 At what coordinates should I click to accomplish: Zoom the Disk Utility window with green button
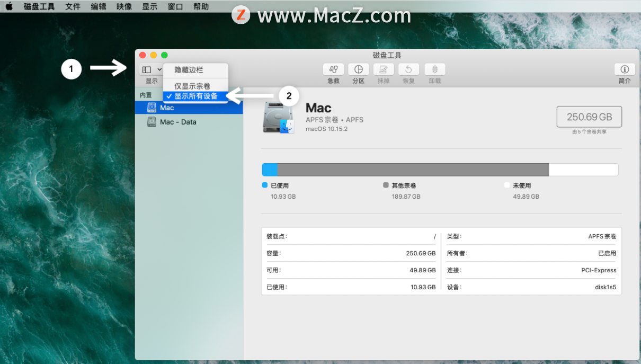point(164,55)
